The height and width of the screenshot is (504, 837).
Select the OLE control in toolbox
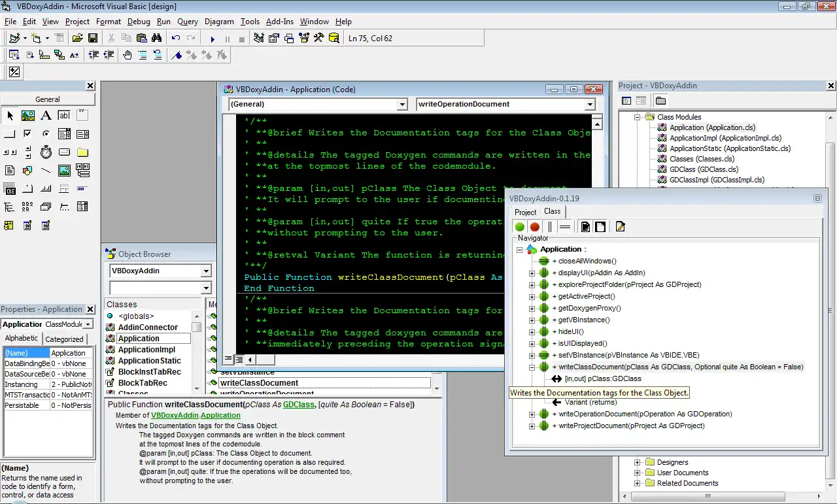[10, 189]
